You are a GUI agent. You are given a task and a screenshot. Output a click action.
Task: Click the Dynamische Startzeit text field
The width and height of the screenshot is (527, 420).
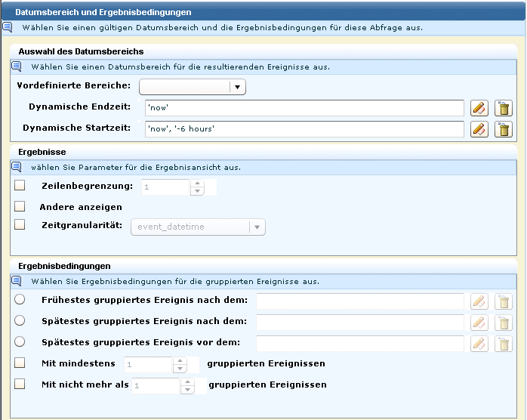tap(304, 129)
